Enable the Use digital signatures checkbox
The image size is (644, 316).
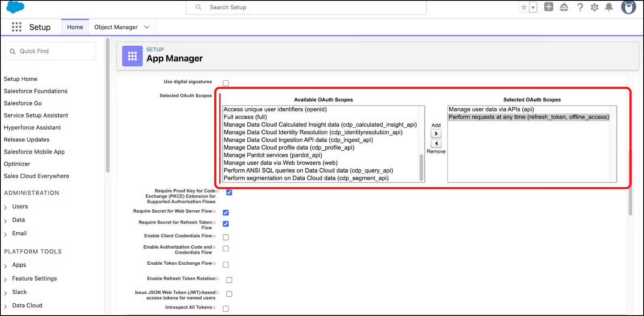pyautogui.click(x=226, y=83)
